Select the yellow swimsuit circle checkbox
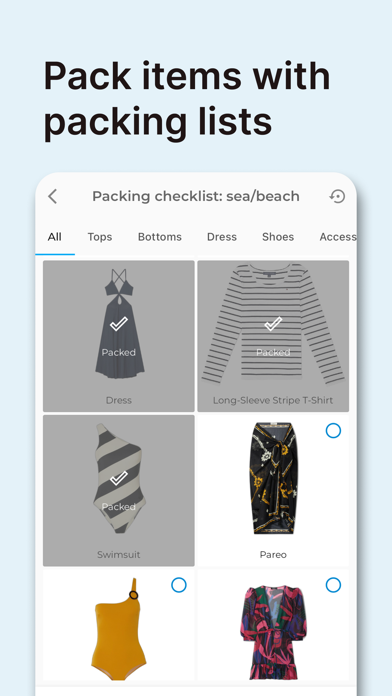392x696 pixels. pos(179,585)
